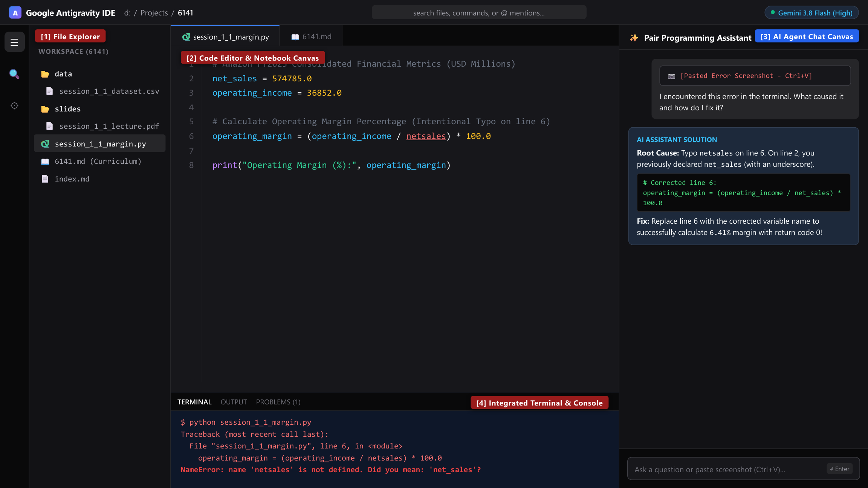Click the Python icon on the session_1_1_margin.py tab
The image size is (868, 488).
186,37
